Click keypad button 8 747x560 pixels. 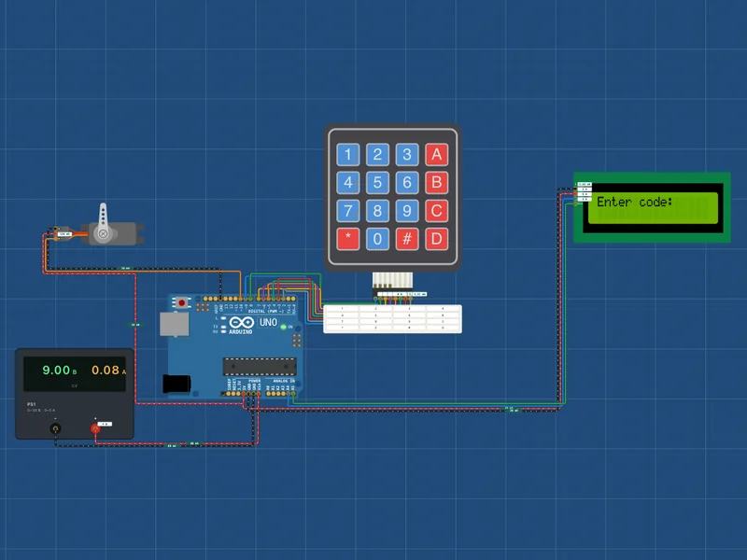(x=377, y=211)
